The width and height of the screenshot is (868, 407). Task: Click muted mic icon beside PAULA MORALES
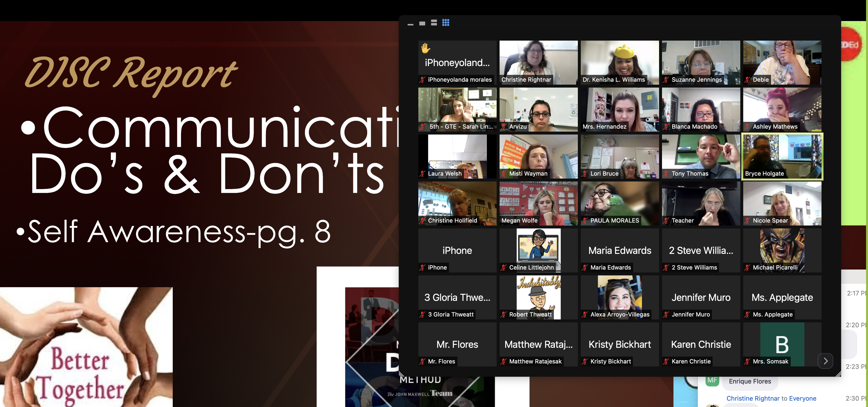tap(585, 221)
